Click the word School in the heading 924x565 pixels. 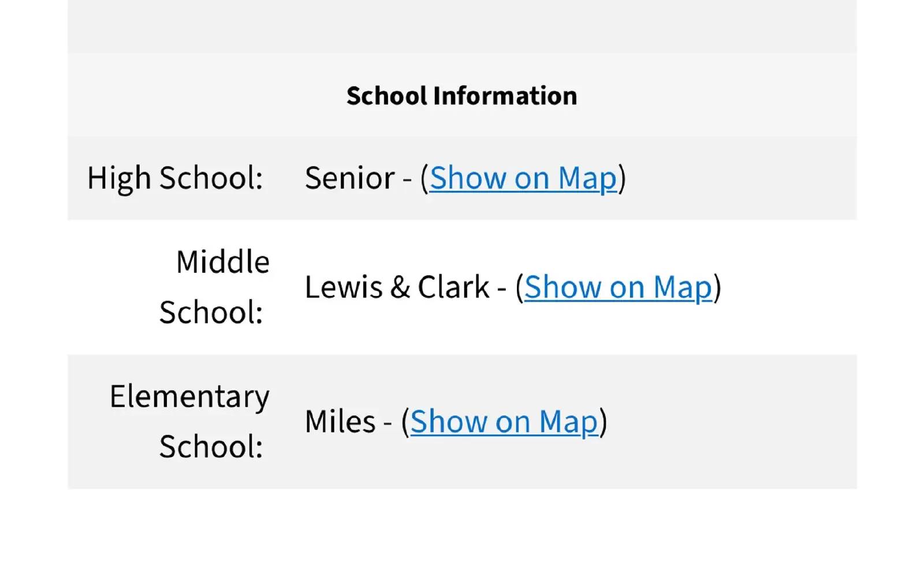[x=386, y=96]
